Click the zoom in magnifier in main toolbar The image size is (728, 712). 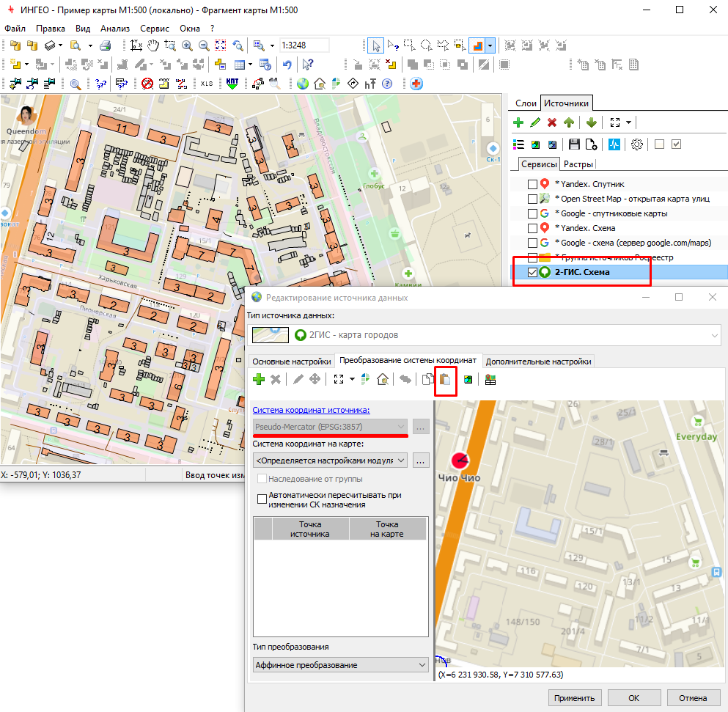(187, 45)
